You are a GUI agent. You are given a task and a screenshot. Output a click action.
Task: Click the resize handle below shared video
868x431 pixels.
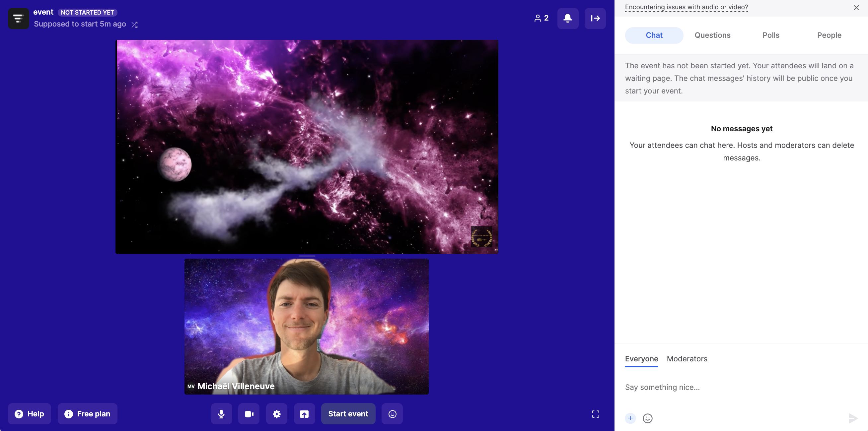[x=307, y=256]
